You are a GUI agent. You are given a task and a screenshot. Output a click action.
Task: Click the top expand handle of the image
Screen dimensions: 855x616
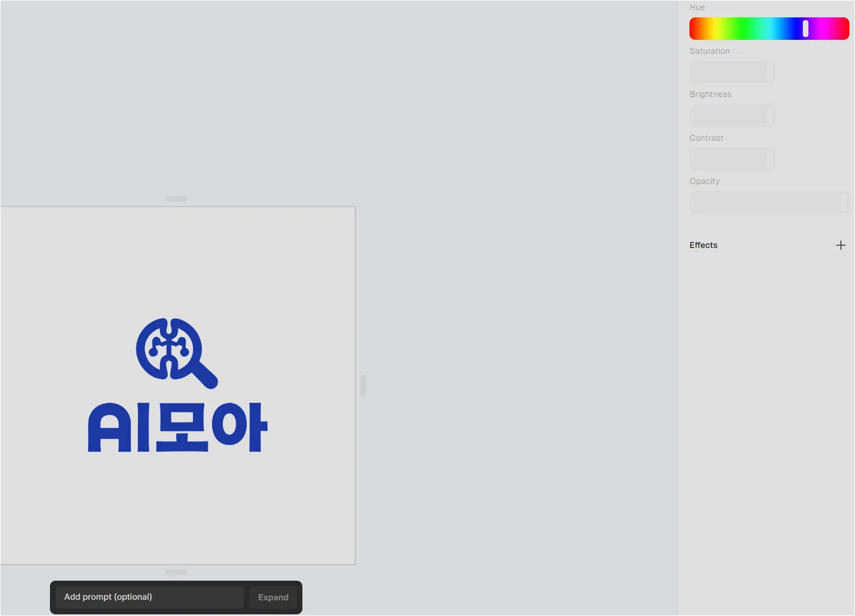[x=176, y=199]
